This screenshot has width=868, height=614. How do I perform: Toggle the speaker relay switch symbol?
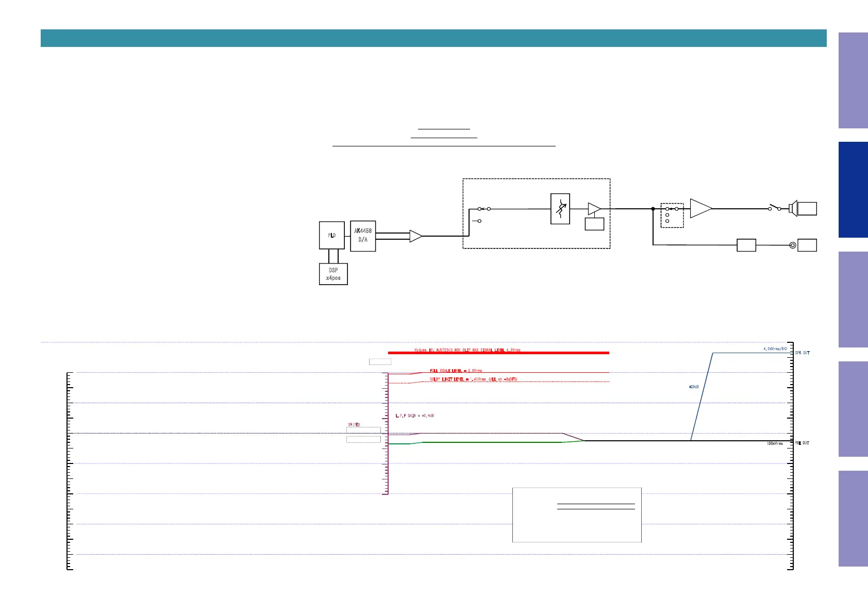775,208
